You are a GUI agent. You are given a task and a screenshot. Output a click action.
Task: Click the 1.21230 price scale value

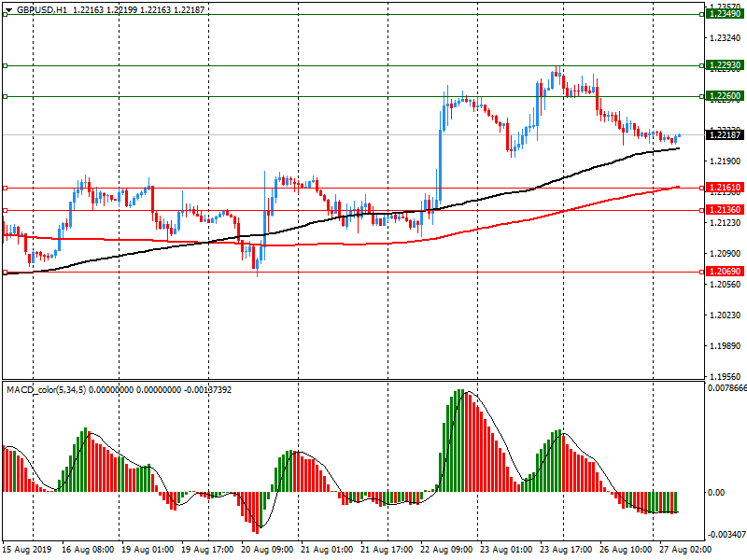[726, 223]
